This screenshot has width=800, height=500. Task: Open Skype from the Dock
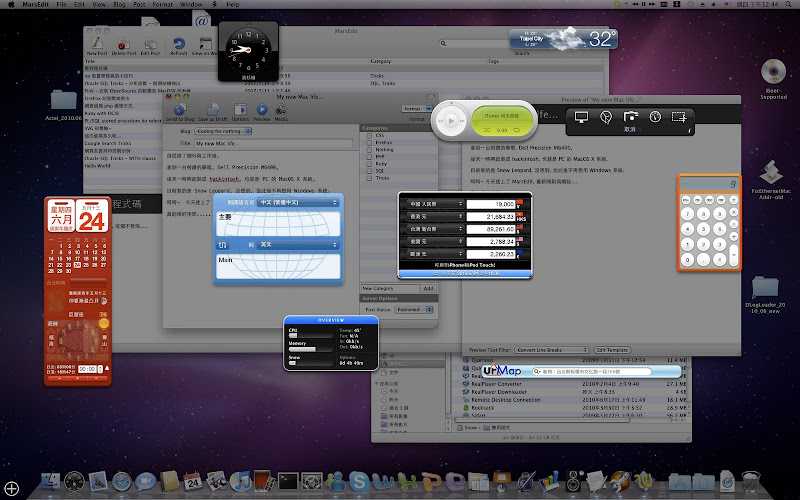(359, 481)
